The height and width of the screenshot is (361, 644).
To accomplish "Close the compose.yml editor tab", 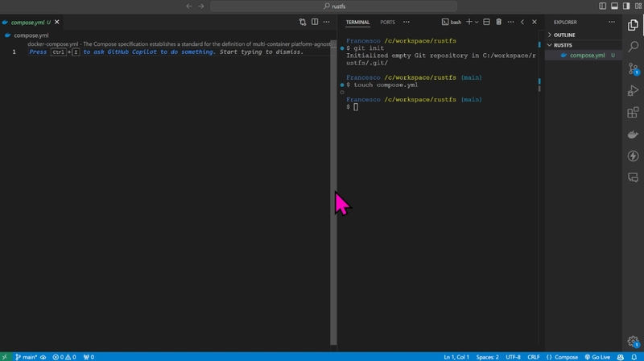I will [57, 23].
